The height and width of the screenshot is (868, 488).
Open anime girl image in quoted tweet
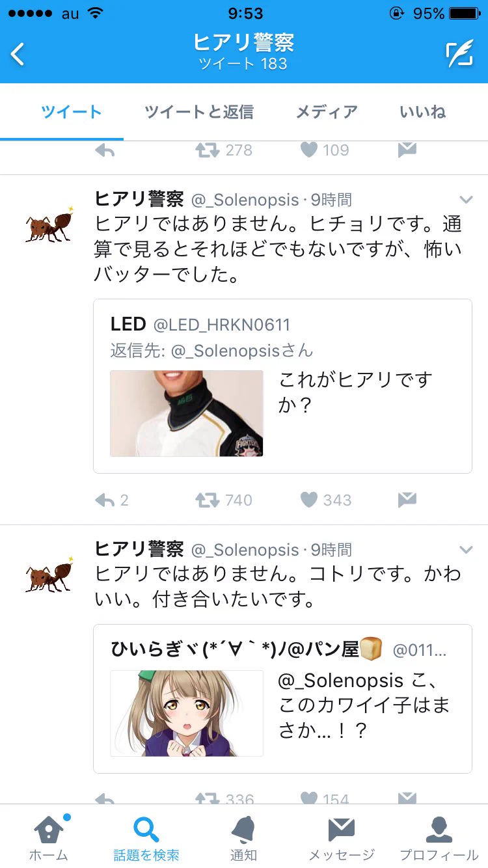[x=187, y=713]
